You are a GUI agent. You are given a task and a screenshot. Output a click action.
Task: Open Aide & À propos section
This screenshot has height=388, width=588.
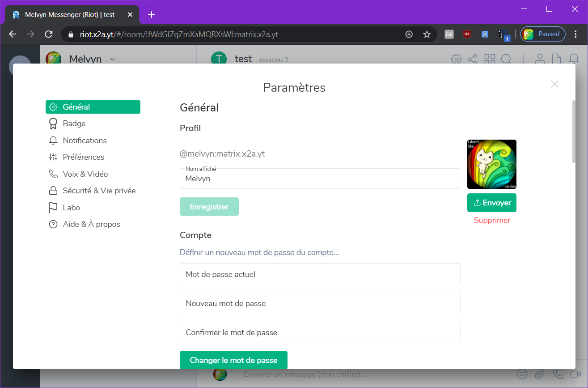coord(91,224)
